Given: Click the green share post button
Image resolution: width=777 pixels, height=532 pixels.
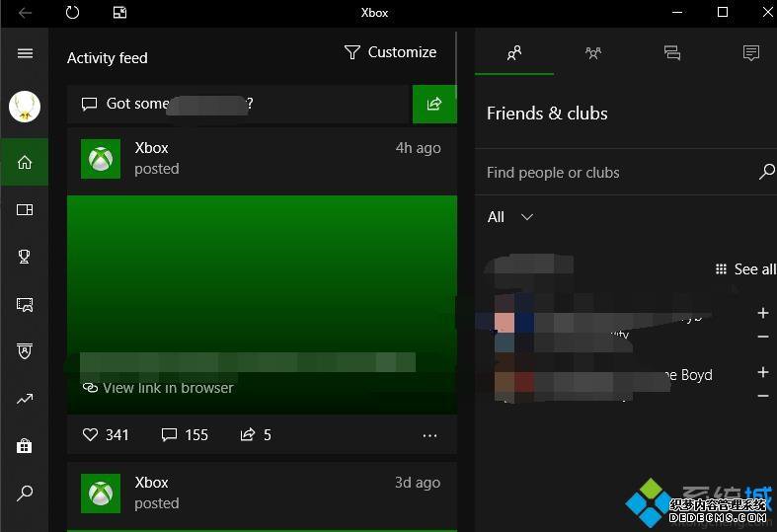Looking at the screenshot, I should 434,104.
